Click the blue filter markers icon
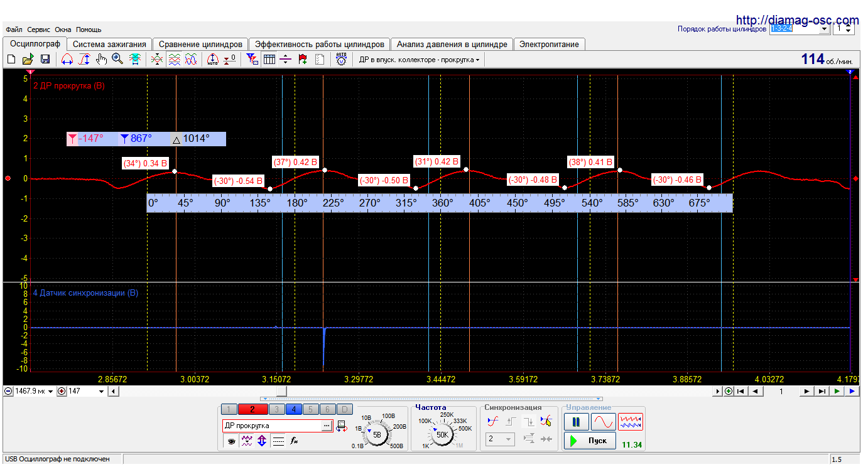The height and width of the screenshot is (467, 868). point(252,60)
